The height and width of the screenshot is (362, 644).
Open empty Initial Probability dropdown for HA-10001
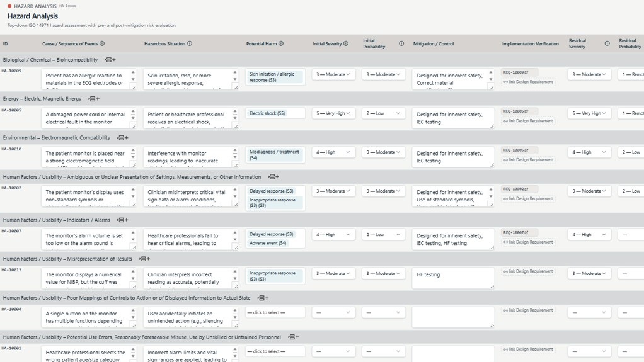(383, 351)
